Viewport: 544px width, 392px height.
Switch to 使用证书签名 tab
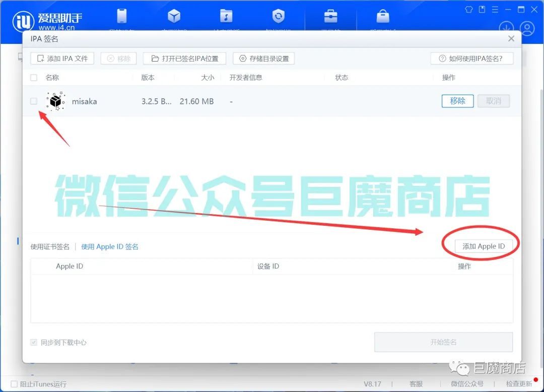coord(50,247)
